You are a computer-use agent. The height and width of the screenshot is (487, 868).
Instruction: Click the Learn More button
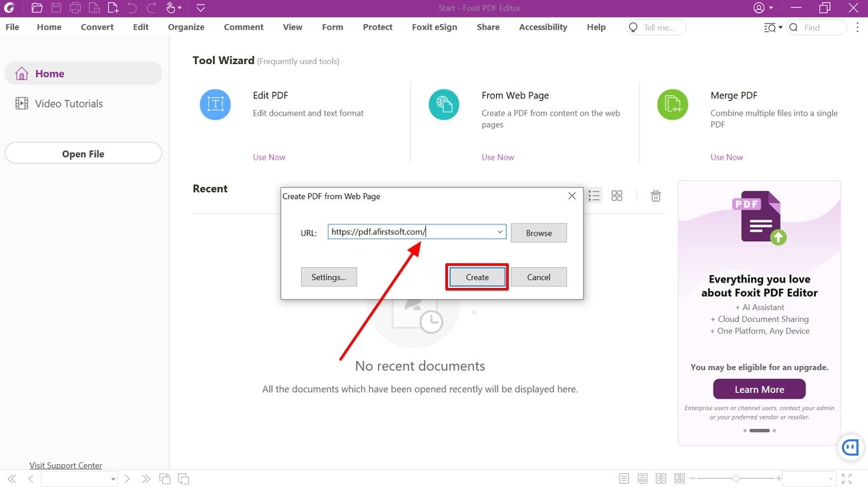[x=759, y=389]
